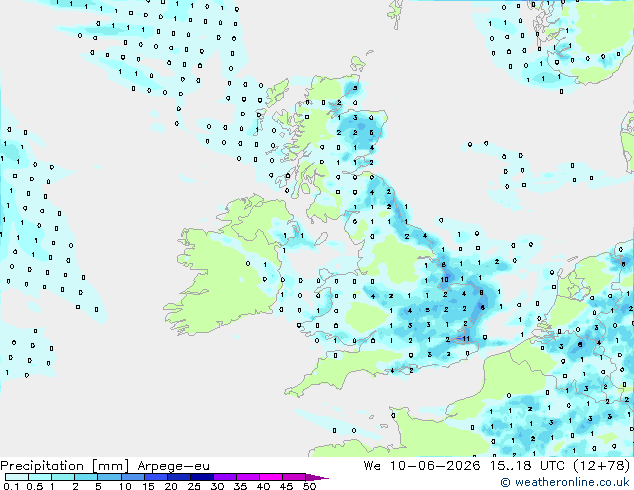Select the 40–45 mm magenta legend swatch

(x=271, y=477)
